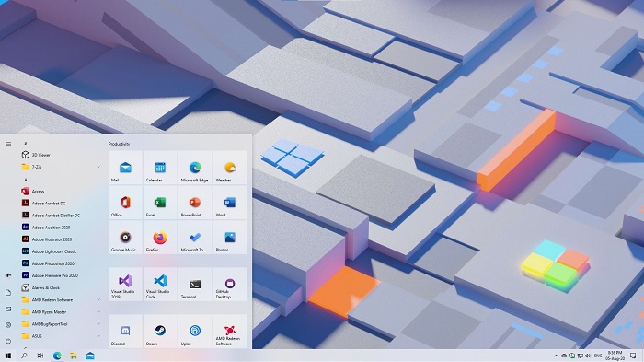Launch the Word tile
The width and height of the screenshot is (644, 362).
(230, 202)
